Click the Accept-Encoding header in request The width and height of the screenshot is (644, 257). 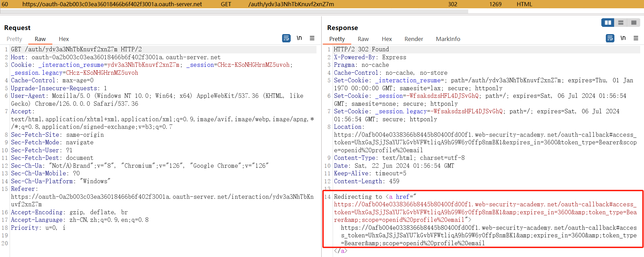[69, 212]
